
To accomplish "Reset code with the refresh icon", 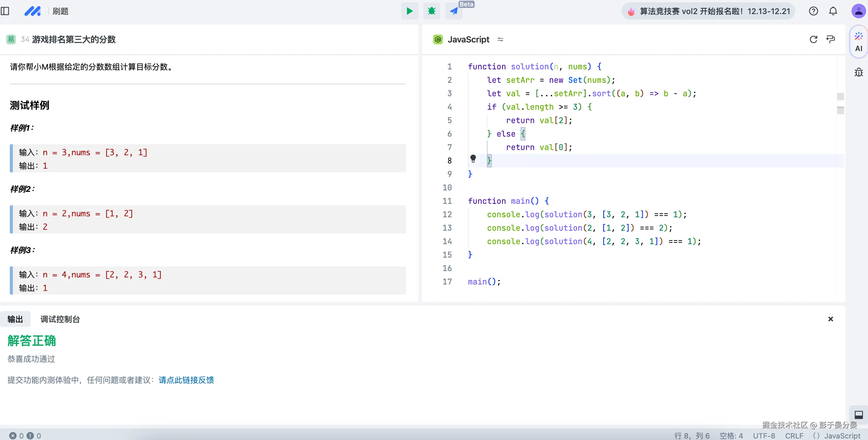I will click(x=813, y=39).
